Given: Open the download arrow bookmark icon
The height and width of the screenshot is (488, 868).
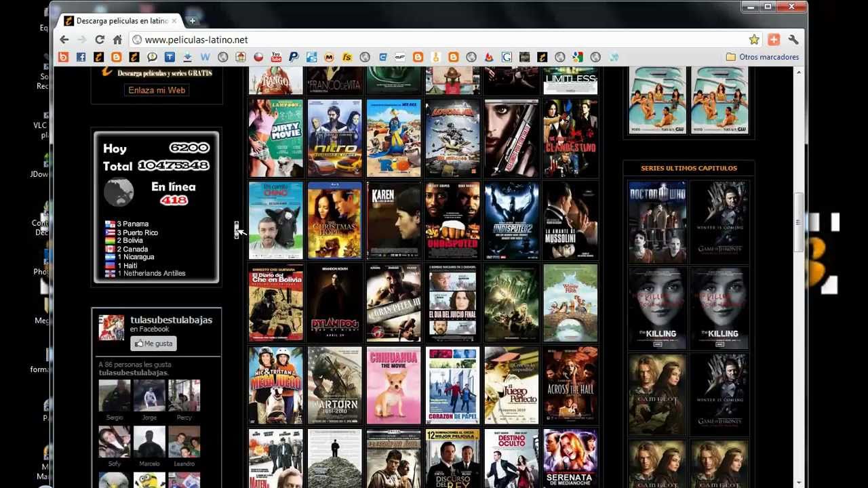Looking at the screenshot, I should [x=187, y=57].
